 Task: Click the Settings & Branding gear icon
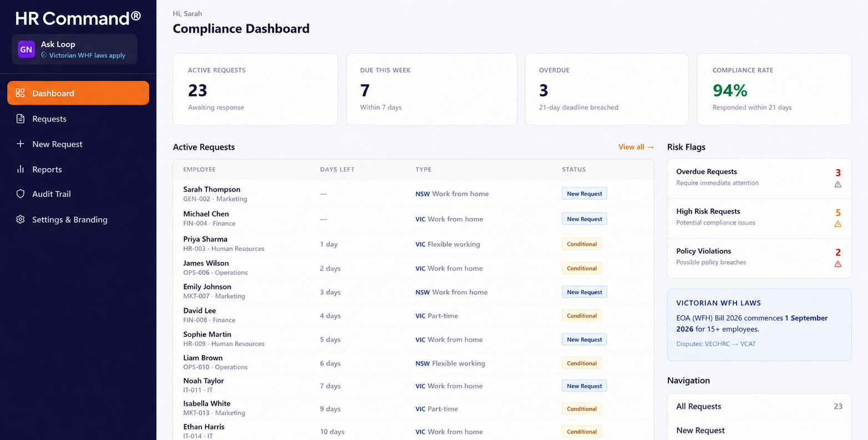(x=21, y=219)
